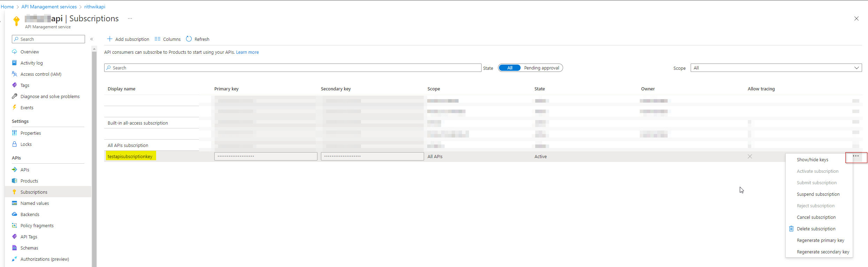Click the Named values table icon
Image resolution: width=868 pixels, height=267 pixels.
pyautogui.click(x=14, y=203)
